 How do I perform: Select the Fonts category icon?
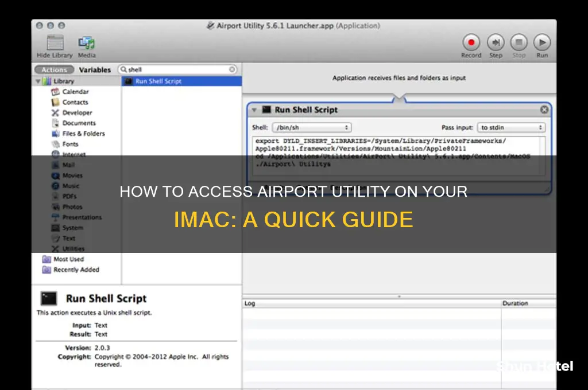[55, 144]
